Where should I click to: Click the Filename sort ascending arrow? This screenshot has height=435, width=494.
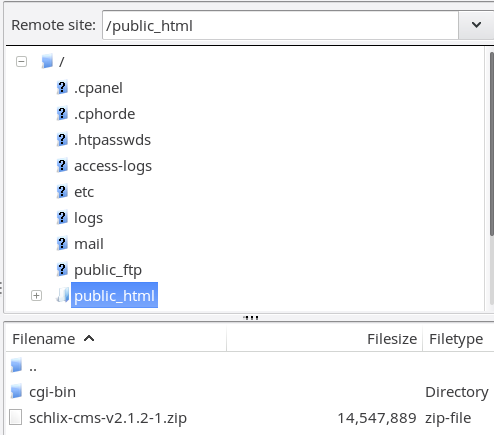(x=89, y=339)
